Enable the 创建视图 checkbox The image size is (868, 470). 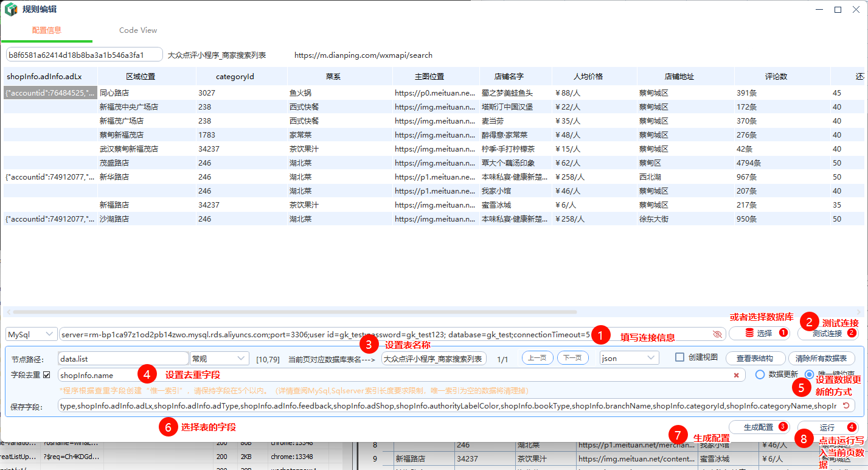click(680, 357)
